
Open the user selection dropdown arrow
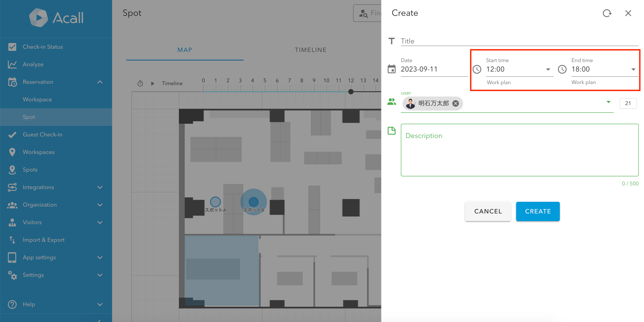608,102
